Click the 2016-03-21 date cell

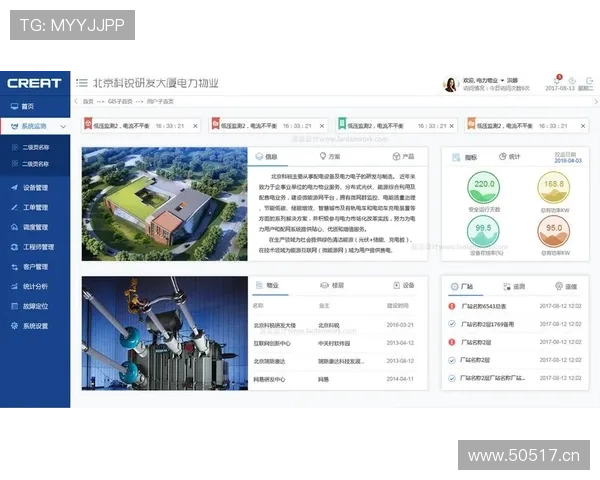coord(400,325)
